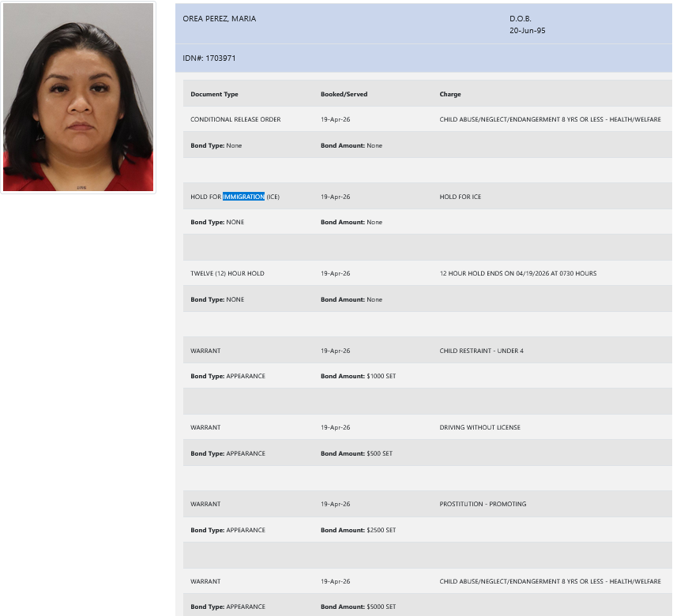Select the birth date 20-Jun-95
The image size is (673, 616).
pyautogui.click(x=527, y=31)
